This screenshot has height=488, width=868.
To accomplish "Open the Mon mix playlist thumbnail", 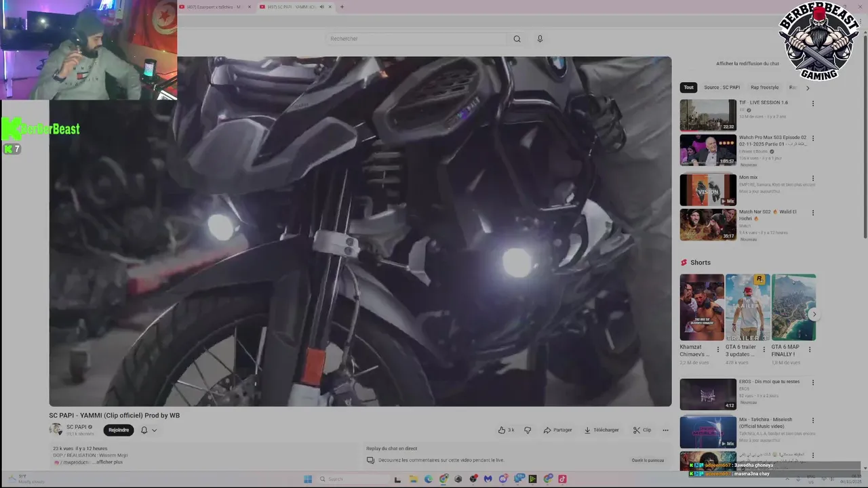I will 708,190.
